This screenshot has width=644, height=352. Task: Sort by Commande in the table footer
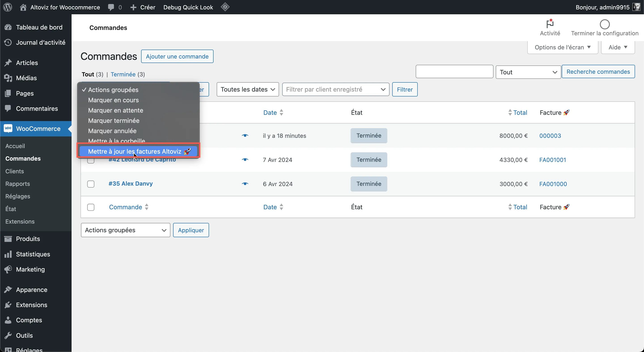coord(129,207)
